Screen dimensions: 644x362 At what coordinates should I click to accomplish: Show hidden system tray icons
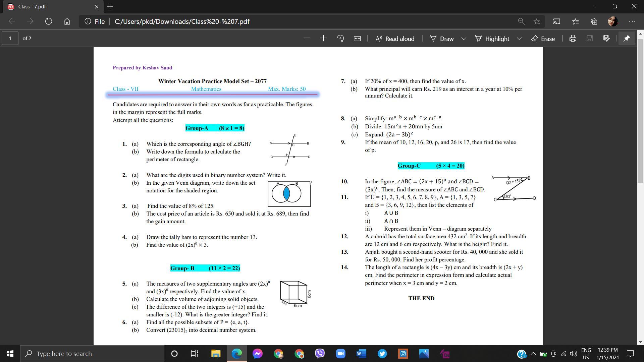[x=533, y=354]
